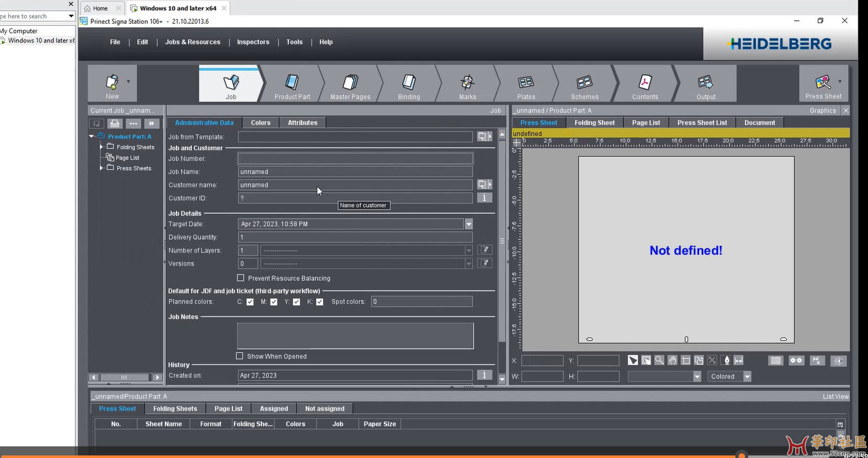Enable Show When Opened checkbox

240,356
